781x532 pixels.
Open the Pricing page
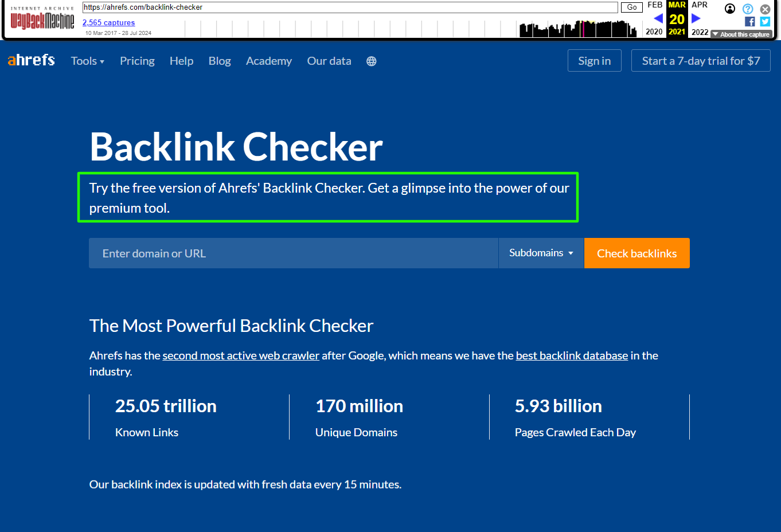point(137,61)
